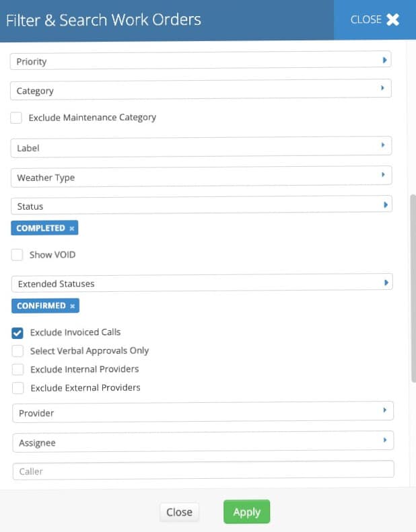Click the Weather Type arrow icon
Image resolution: width=416 pixels, height=532 pixels.
tap(383, 175)
